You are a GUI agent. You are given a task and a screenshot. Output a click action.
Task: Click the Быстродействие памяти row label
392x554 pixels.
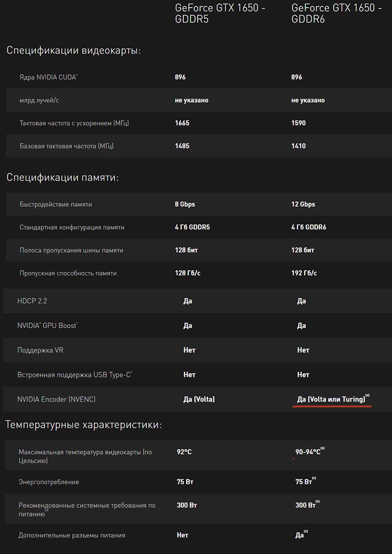(56, 204)
